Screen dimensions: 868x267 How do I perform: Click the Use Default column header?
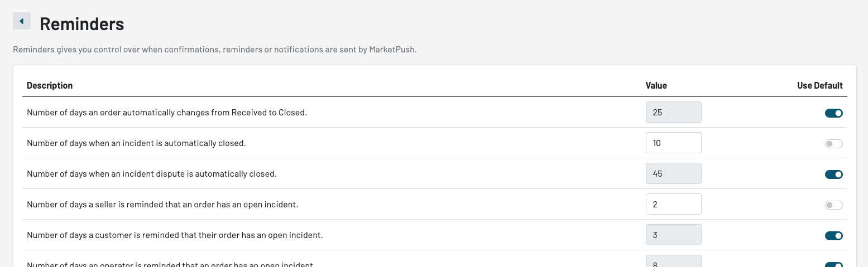point(819,85)
